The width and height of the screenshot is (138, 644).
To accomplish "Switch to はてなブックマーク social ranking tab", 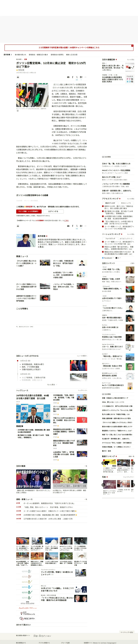I will pyautogui.click(x=126, y=238).
